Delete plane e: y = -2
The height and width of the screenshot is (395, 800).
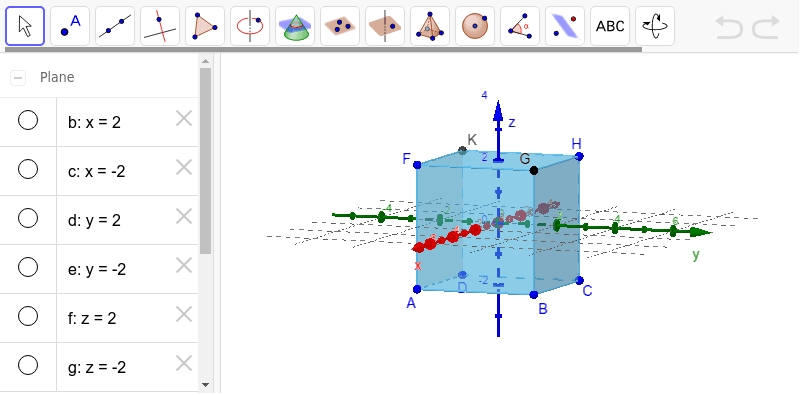click(x=184, y=265)
